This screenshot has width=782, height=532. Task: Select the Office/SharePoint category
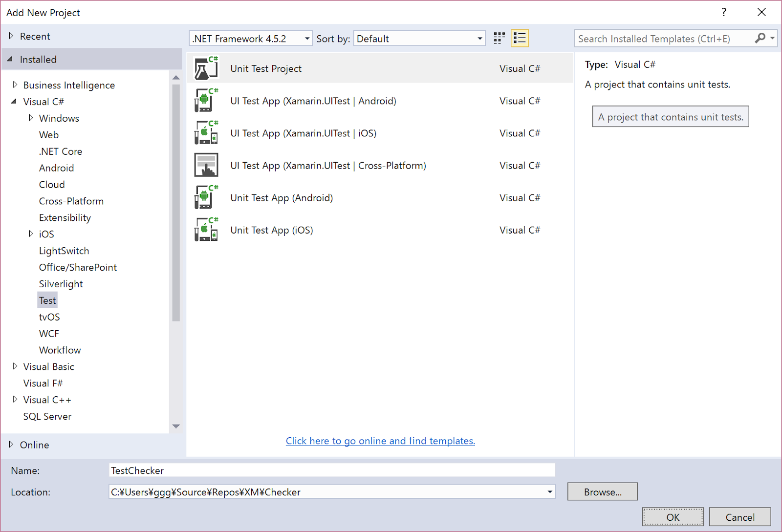(78, 268)
